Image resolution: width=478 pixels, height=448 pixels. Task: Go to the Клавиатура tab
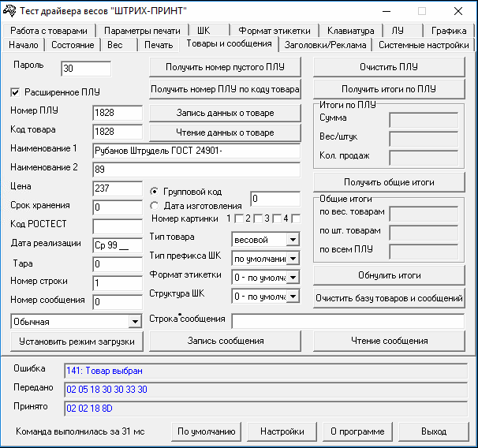click(x=350, y=31)
